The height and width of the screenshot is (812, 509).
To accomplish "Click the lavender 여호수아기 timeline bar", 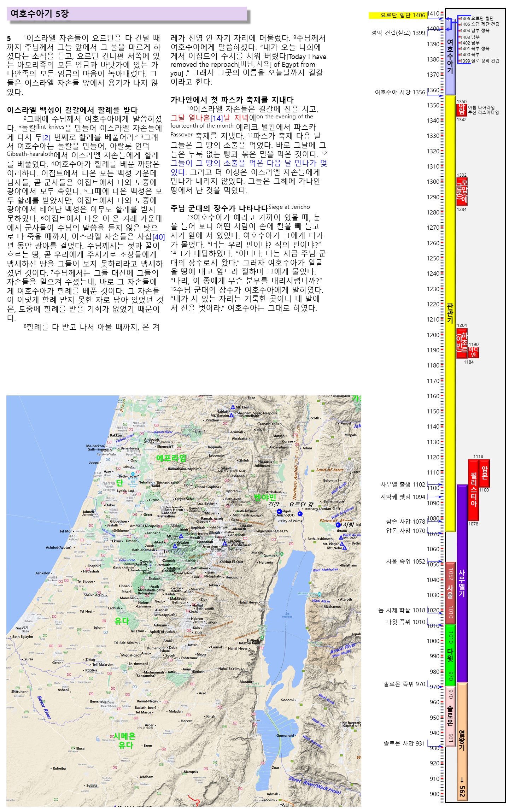I will tap(450, 57).
